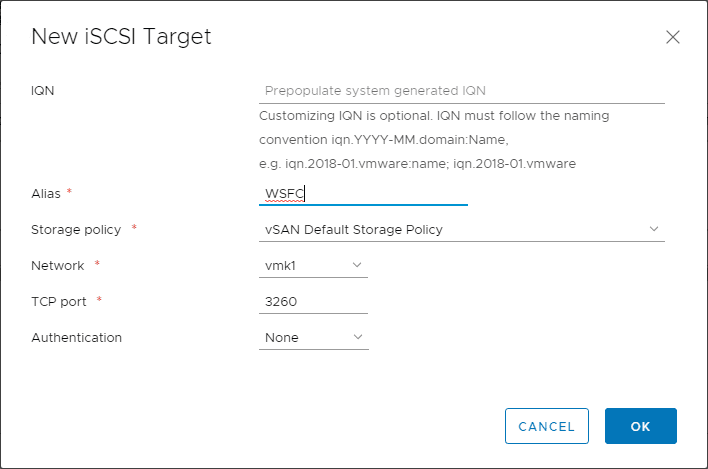Click the Storage policy label
708x469 pixels.
pyautogui.click(x=76, y=229)
